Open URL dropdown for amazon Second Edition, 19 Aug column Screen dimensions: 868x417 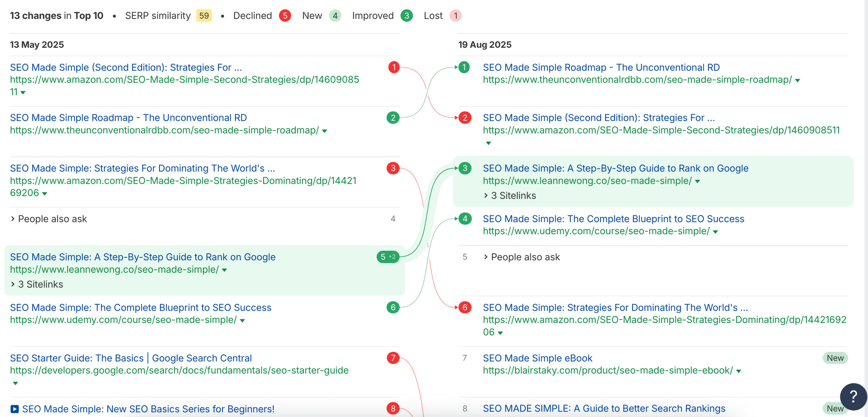point(488,143)
